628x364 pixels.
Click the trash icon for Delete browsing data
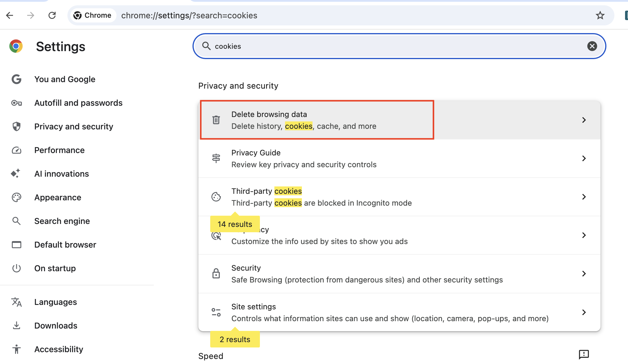216,120
